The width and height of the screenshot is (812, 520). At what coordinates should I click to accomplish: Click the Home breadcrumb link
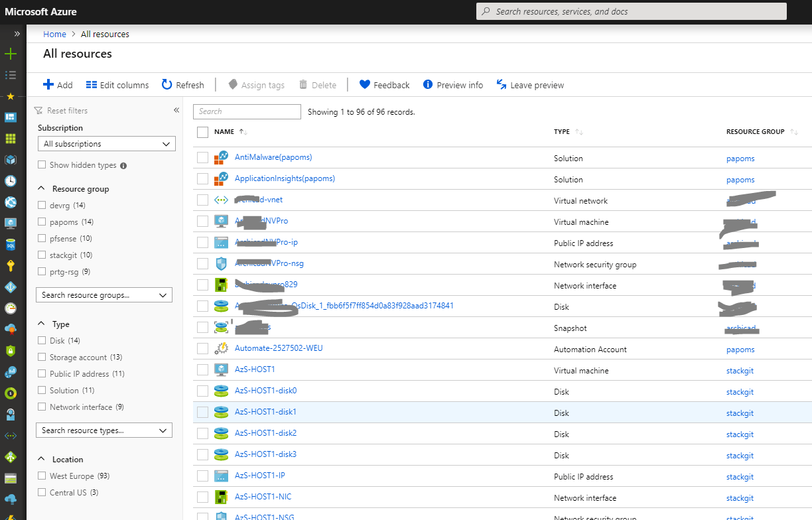pyautogui.click(x=54, y=34)
